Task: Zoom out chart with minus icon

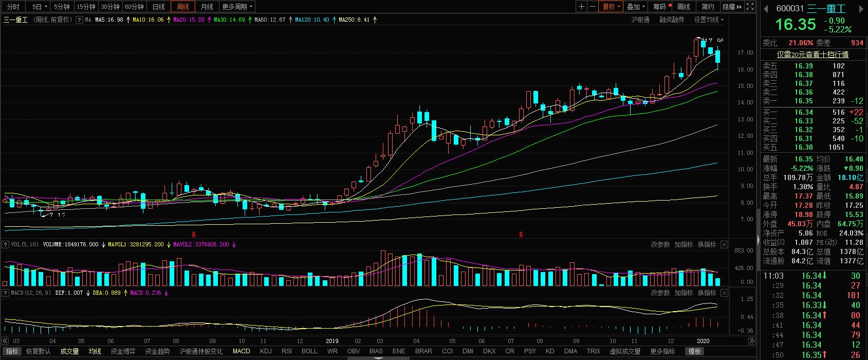Action: point(593,7)
